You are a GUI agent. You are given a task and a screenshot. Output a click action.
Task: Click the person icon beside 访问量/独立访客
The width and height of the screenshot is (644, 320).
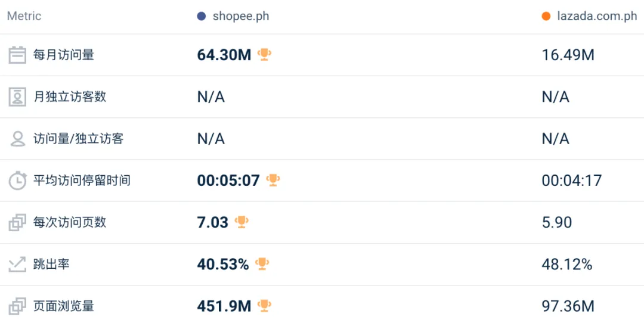coord(18,139)
